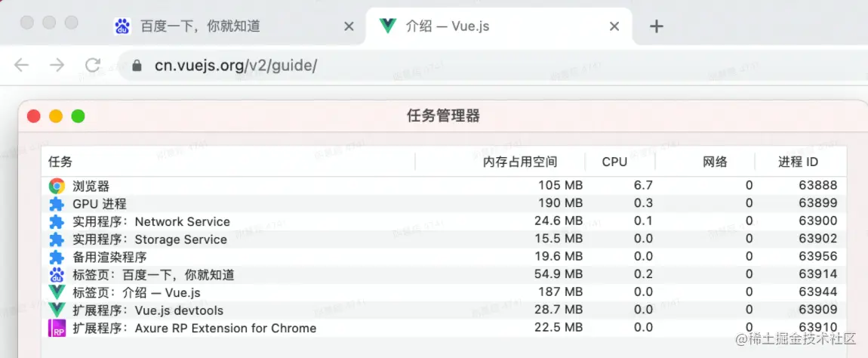Sort tasks by CPU column header
868x358 pixels.
(x=614, y=162)
